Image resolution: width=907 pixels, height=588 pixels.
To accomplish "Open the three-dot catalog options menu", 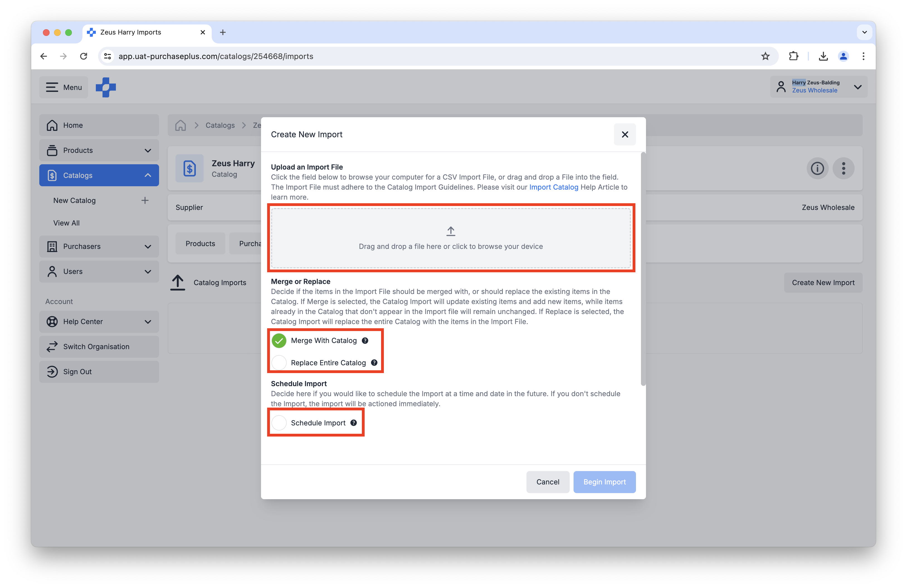I will pos(843,168).
